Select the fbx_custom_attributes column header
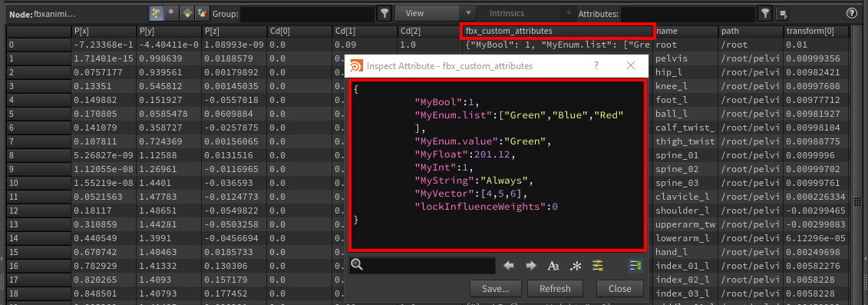The height and width of the screenshot is (305, 868). coord(557,31)
